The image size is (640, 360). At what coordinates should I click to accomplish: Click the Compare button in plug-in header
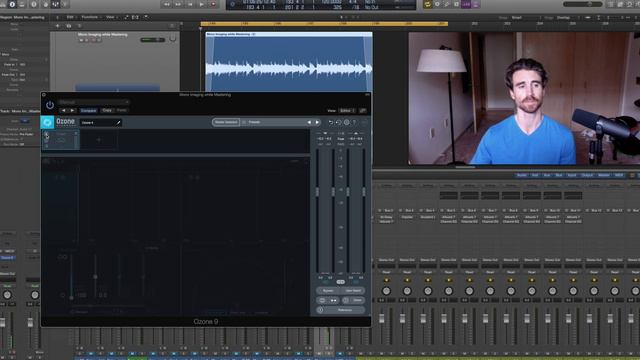pyautogui.click(x=88, y=111)
